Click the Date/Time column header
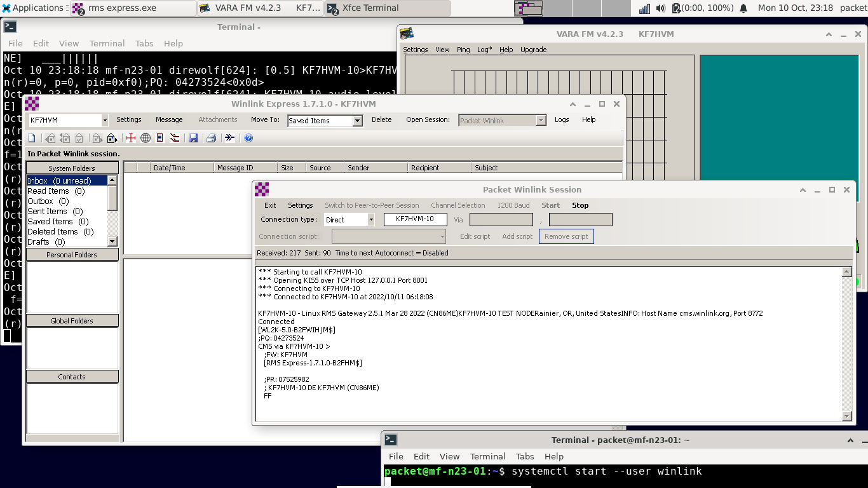This screenshot has height=488, width=868. coord(182,168)
